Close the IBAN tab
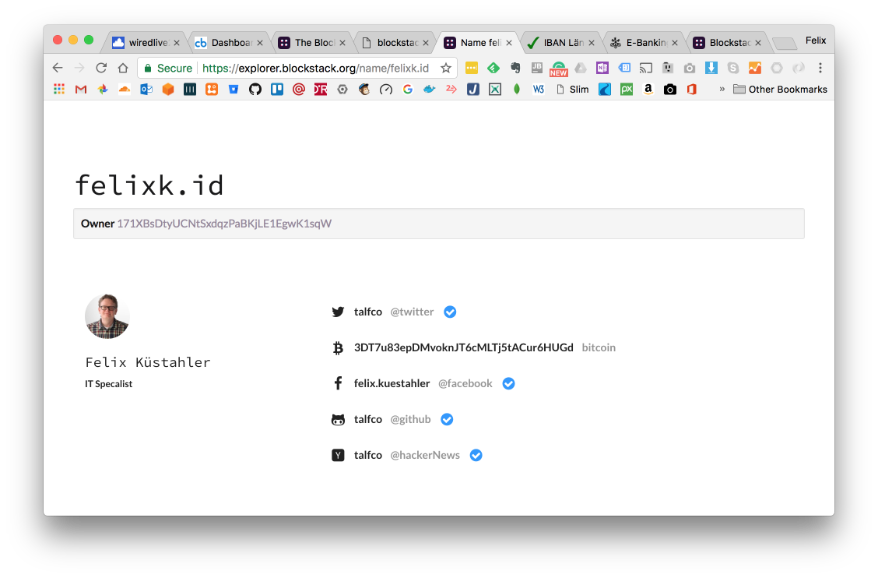The image size is (878, 578). pos(592,43)
